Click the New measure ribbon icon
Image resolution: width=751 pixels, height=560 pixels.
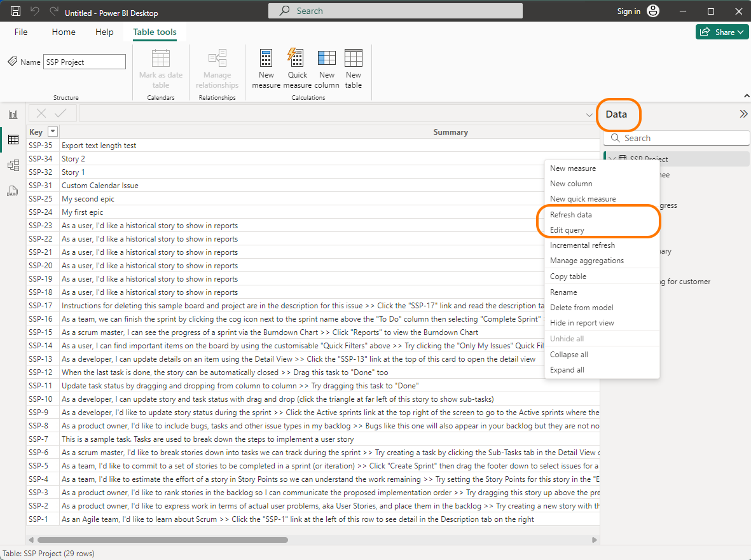click(266, 68)
